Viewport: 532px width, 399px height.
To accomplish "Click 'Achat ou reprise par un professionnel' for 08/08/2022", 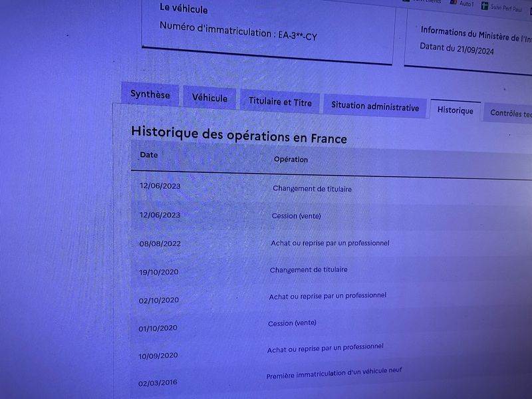I will [330, 243].
